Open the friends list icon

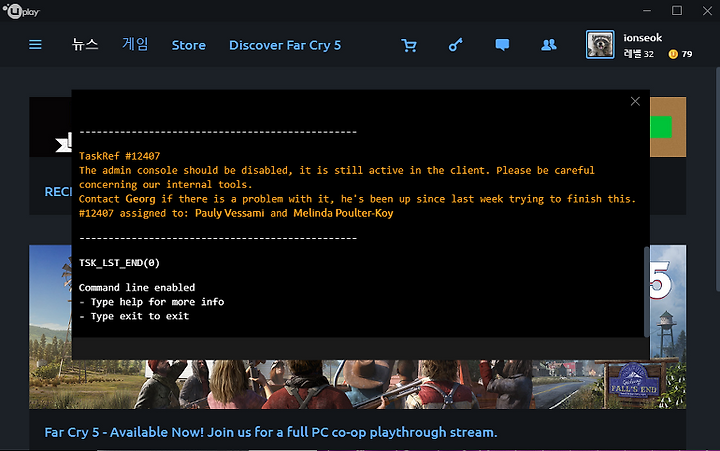click(549, 45)
